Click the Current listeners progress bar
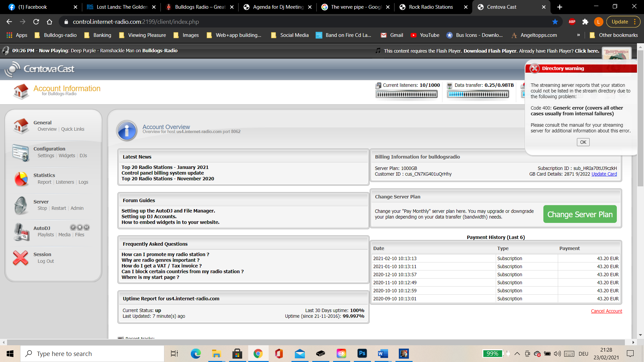Viewport: 644px width, 362px height. tap(406, 95)
